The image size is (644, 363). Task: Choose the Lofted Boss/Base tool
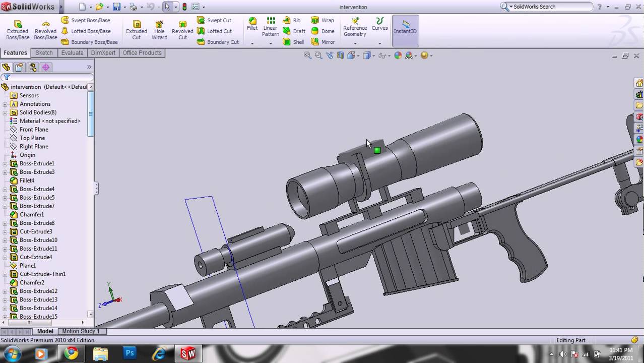coord(86,31)
